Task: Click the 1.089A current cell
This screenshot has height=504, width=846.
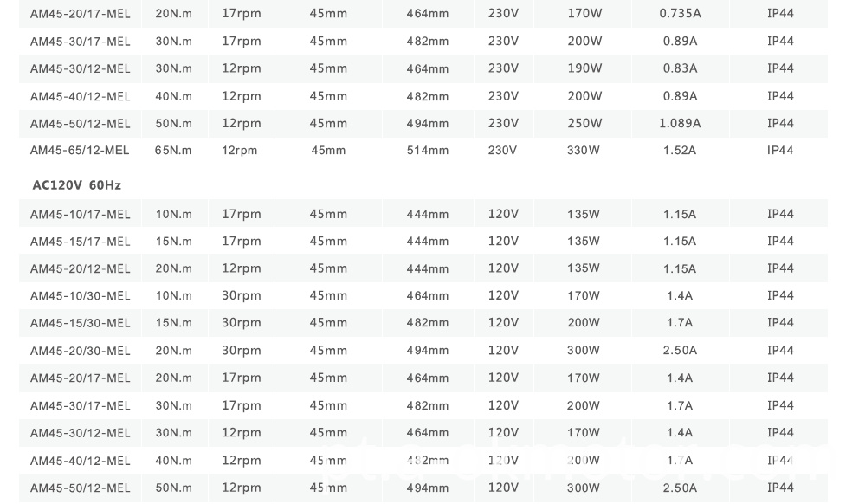Action: (x=680, y=124)
